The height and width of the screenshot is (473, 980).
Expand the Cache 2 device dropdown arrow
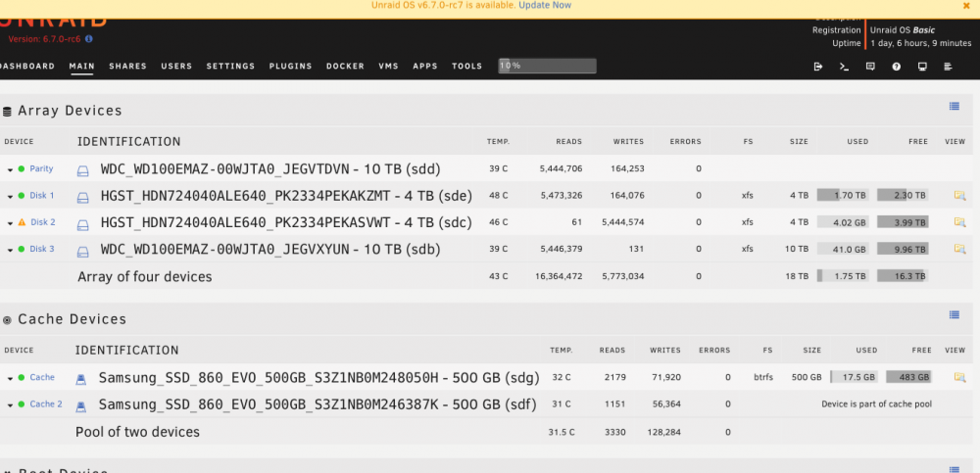point(11,405)
